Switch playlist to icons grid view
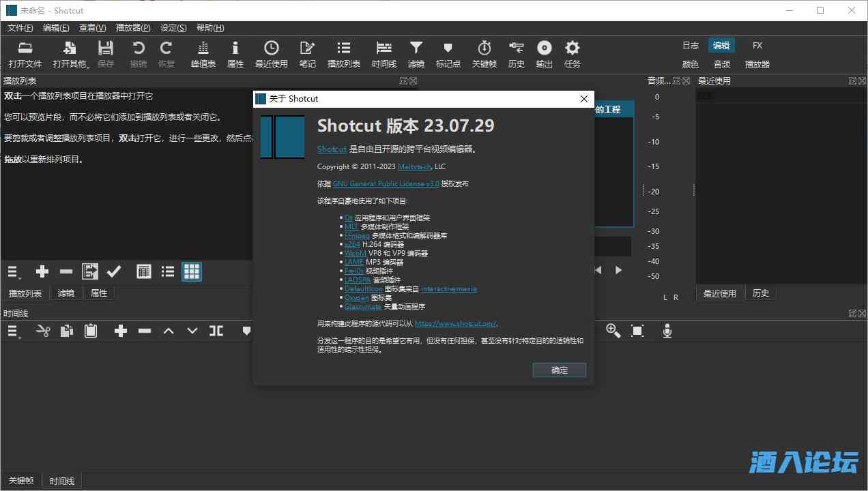 [192, 271]
